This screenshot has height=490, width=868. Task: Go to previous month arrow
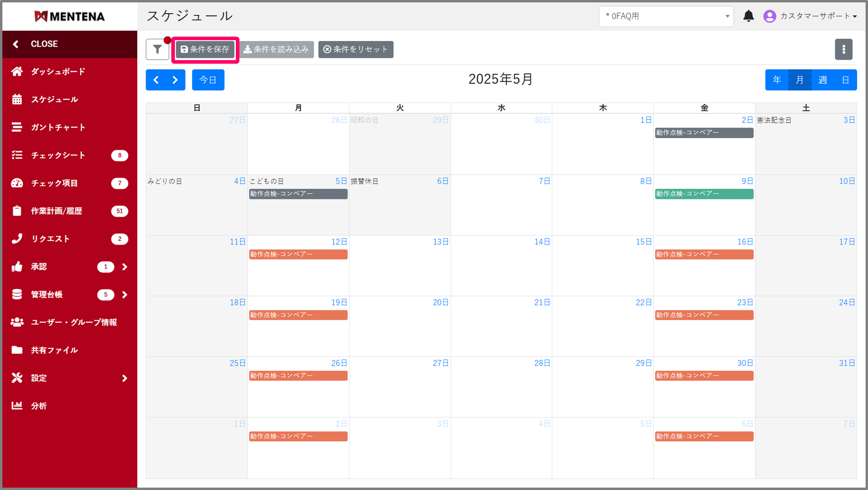156,80
